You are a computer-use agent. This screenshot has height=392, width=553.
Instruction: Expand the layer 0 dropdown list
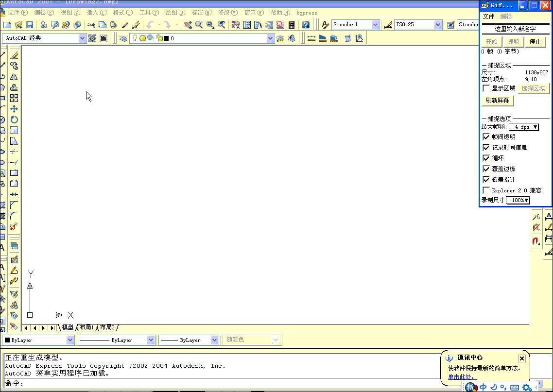tap(270, 38)
